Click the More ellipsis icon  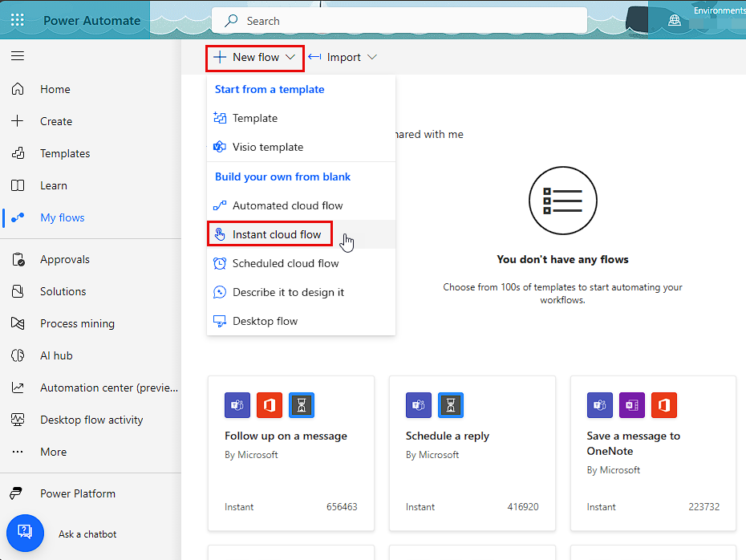pyautogui.click(x=18, y=452)
